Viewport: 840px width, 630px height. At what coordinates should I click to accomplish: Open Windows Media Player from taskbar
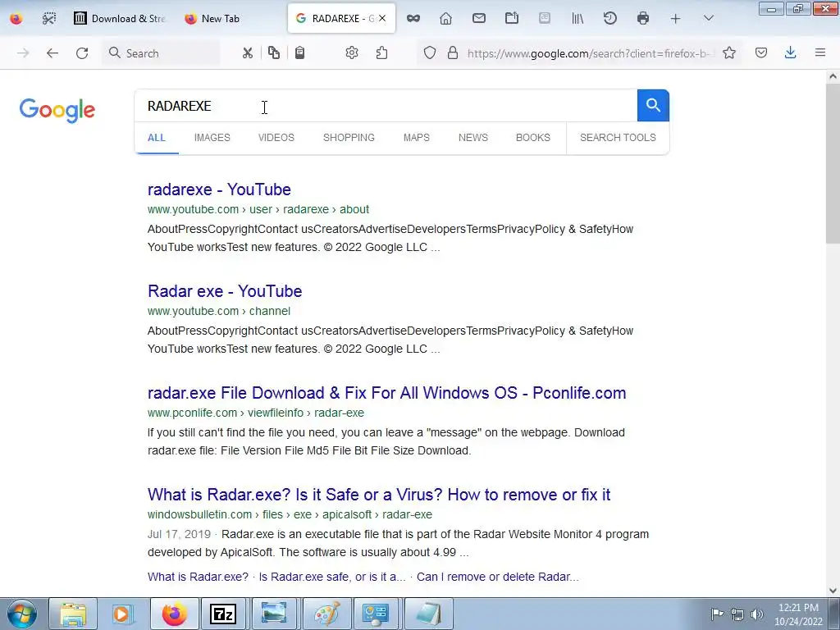click(x=123, y=614)
